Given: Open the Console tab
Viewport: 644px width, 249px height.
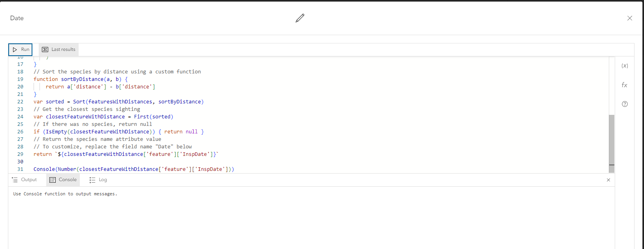Looking at the screenshot, I should pyautogui.click(x=63, y=180).
